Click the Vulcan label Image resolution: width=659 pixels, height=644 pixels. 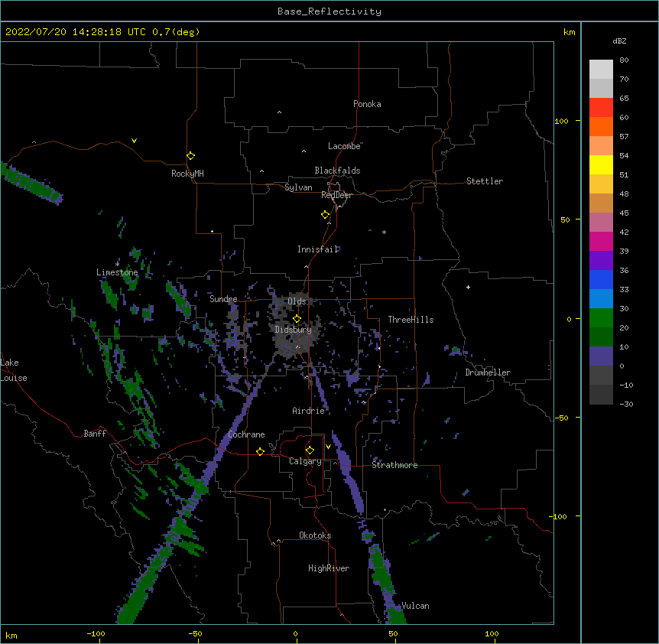[416, 606]
